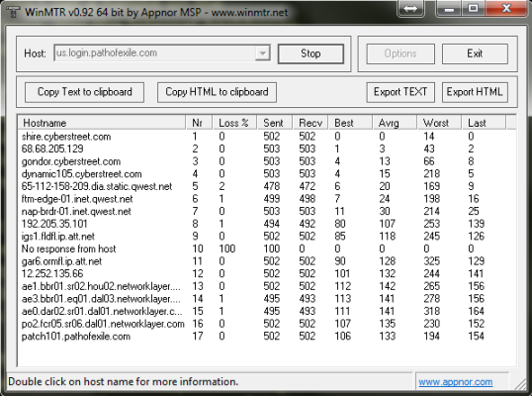
Task: Copy Text to clipboard
Action: click(84, 92)
